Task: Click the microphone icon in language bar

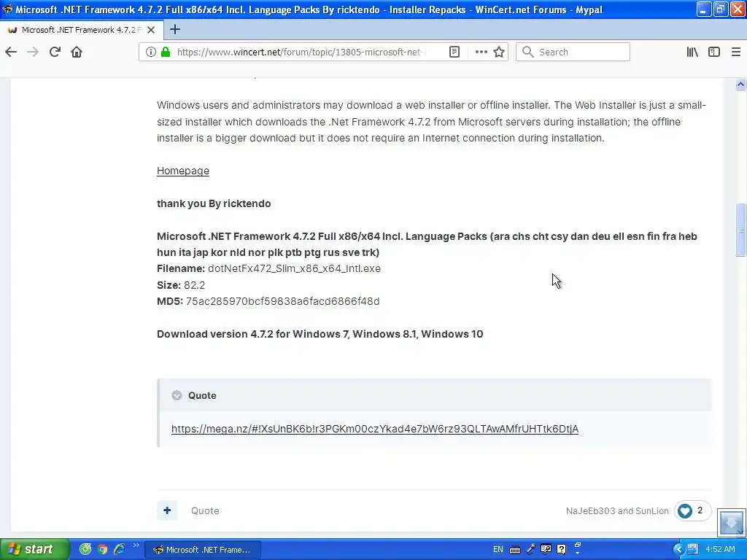Action: coord(531,549)
